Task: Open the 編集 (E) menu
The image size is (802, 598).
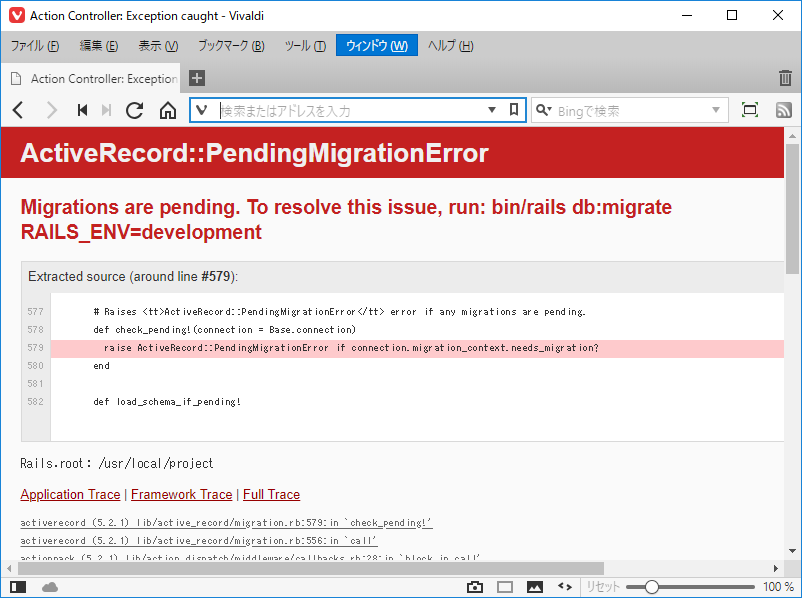Action: click(99, 46)
